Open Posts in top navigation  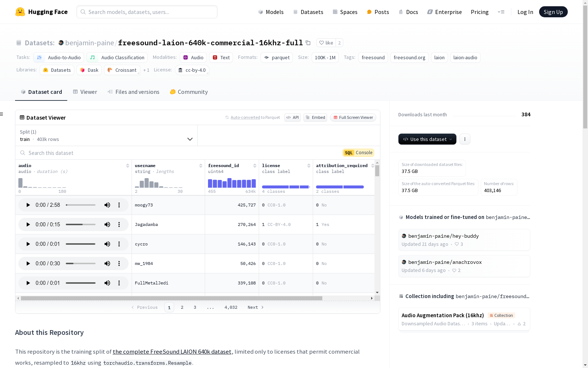coord(378,12)
